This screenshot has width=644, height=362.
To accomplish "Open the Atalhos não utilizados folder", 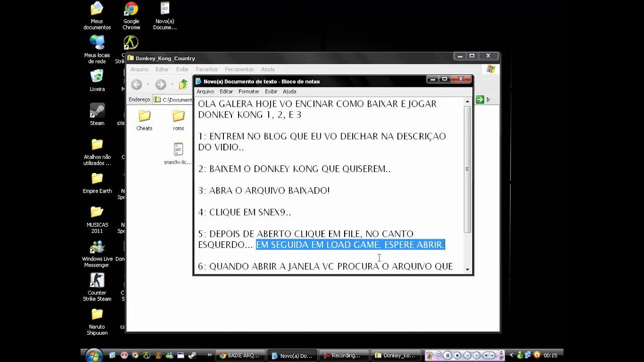I will click(x=97, y=151).
